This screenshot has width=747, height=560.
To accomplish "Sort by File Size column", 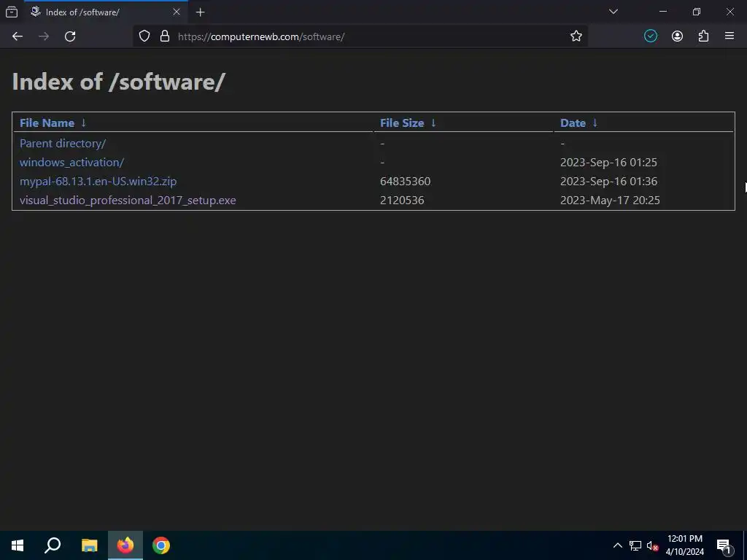I will point(402,122).
